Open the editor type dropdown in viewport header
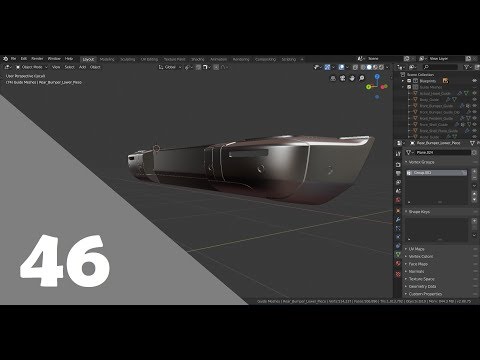Image resolution: width=480 pixels, height=360 pixels. tap(7, 67)
